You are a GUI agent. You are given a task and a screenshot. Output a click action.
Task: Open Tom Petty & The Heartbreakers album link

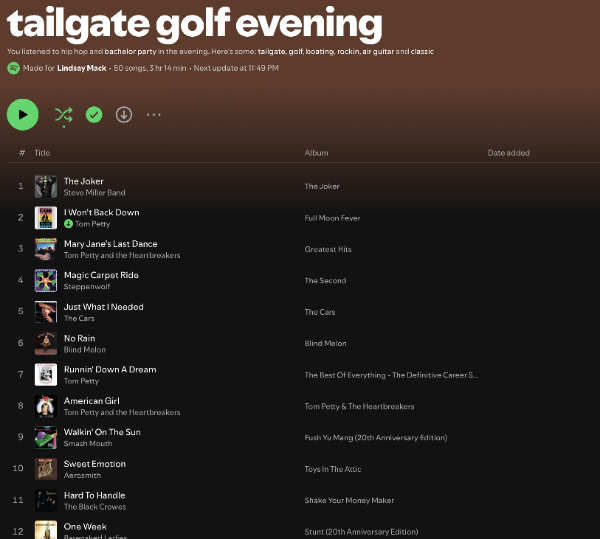(359, 407)
